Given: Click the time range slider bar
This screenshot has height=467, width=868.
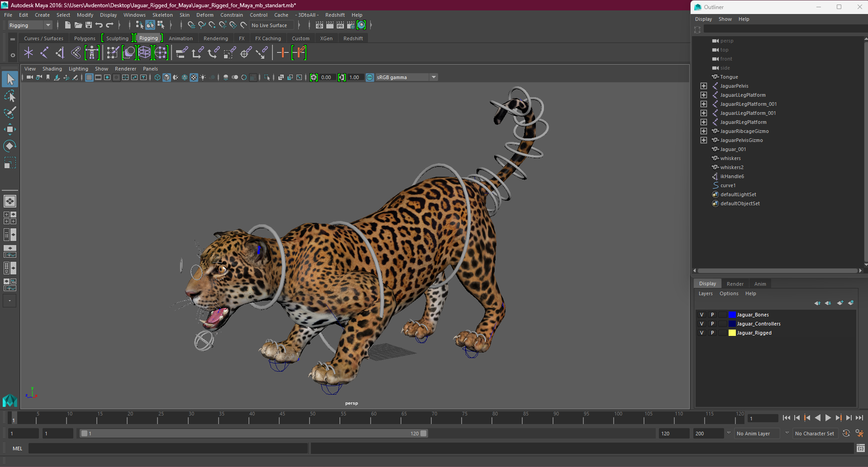Looking at the screenshot, I should click(x=253, y=434).
